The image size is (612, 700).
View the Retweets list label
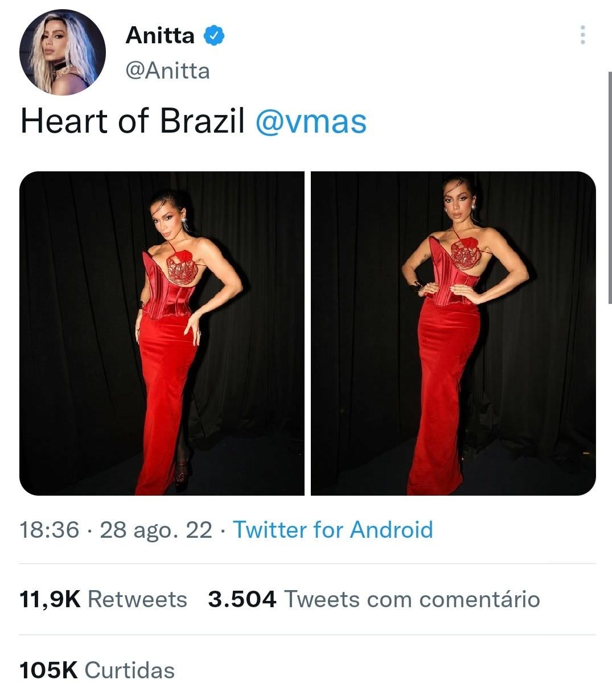point(138,599)
